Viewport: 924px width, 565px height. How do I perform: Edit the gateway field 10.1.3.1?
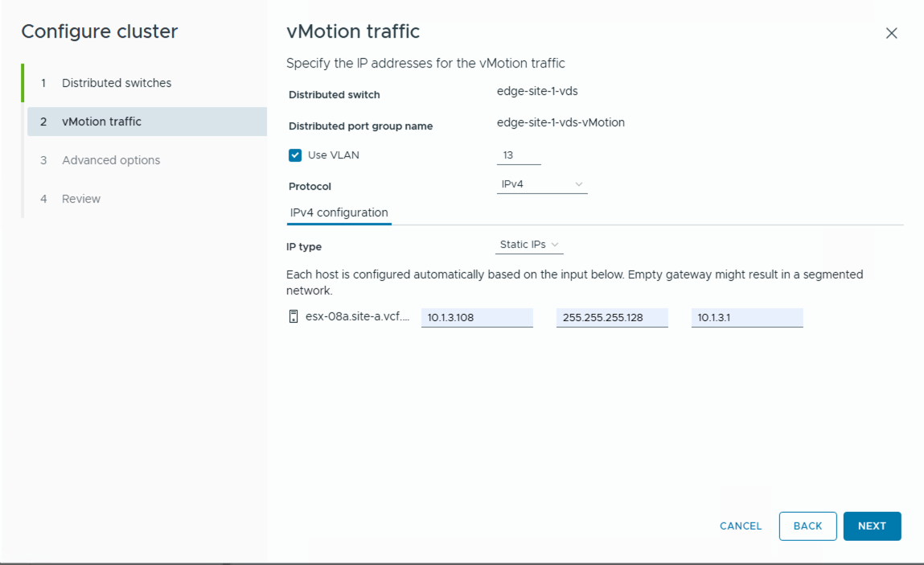pos(746,317)
